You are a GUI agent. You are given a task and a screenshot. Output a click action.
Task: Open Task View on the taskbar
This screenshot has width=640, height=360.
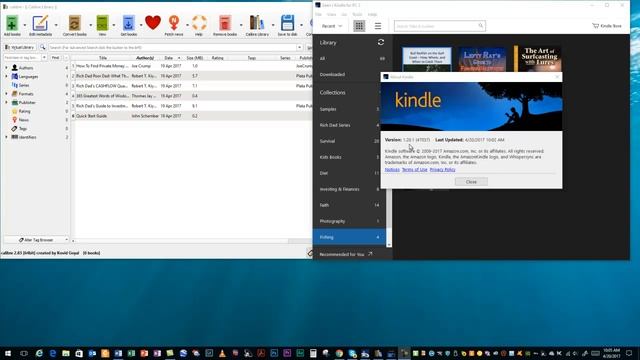click(24, 353)
